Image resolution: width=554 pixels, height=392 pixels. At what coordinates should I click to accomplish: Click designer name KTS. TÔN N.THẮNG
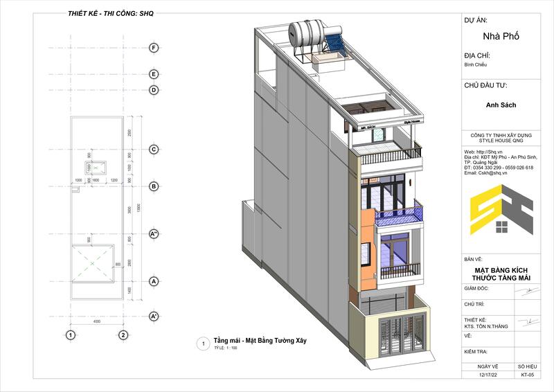point(486,326)
